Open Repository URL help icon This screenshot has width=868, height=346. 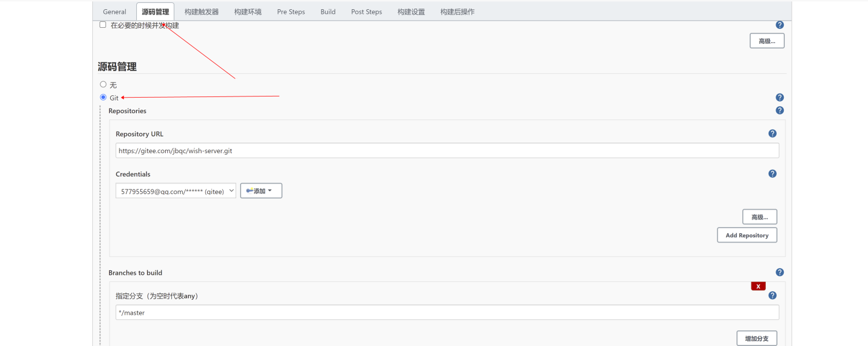[x=772, y=133]
